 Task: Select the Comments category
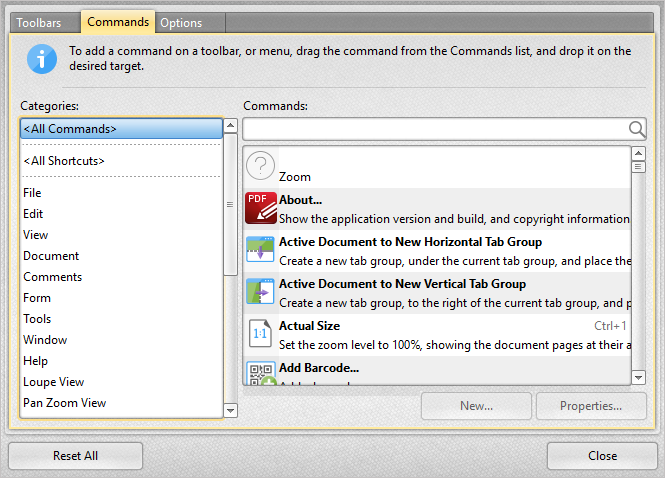pyautogui.click(x=52, y=277)
